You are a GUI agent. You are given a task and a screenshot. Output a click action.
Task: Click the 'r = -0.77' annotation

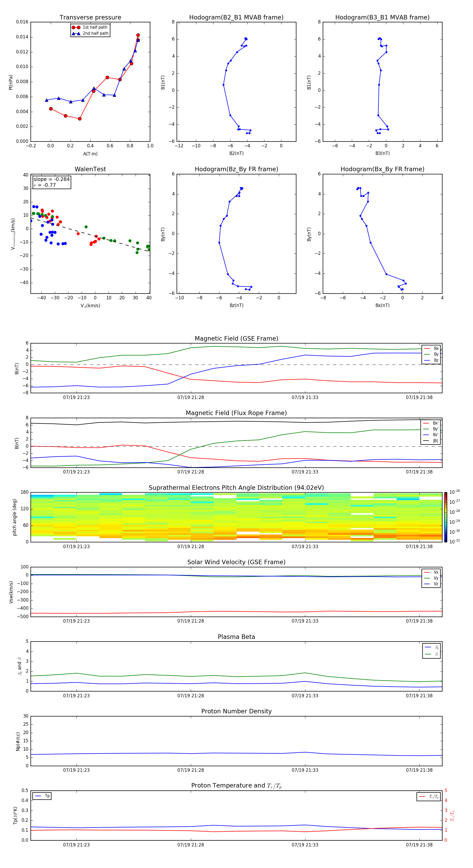[x=45, y=185]
